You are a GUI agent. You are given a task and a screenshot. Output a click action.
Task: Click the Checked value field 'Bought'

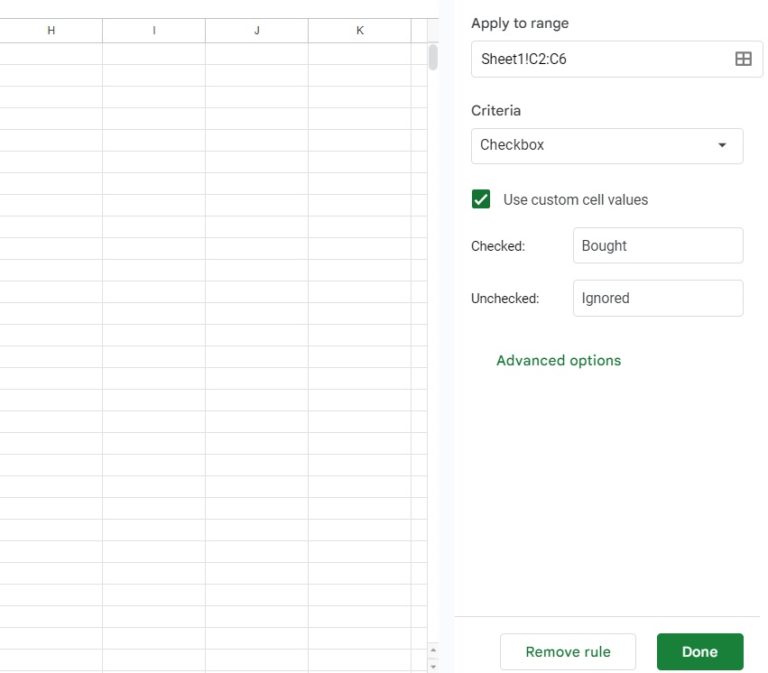[658, 245]
